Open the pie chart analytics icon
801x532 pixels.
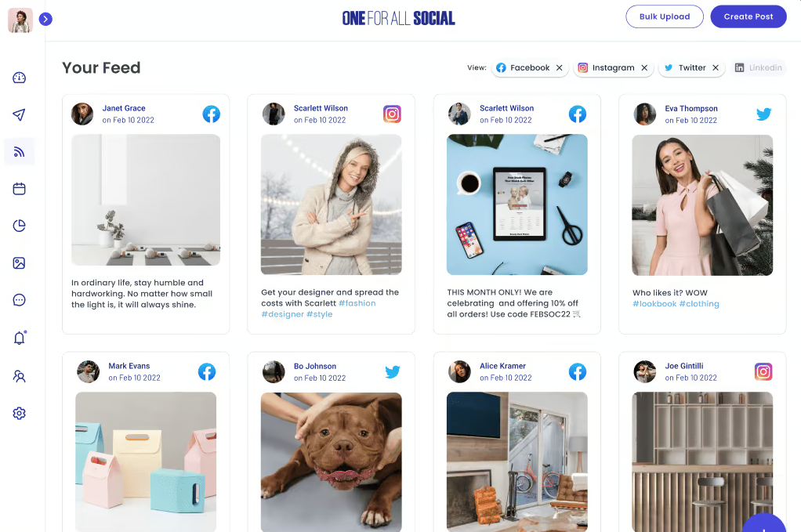point(20,226)
